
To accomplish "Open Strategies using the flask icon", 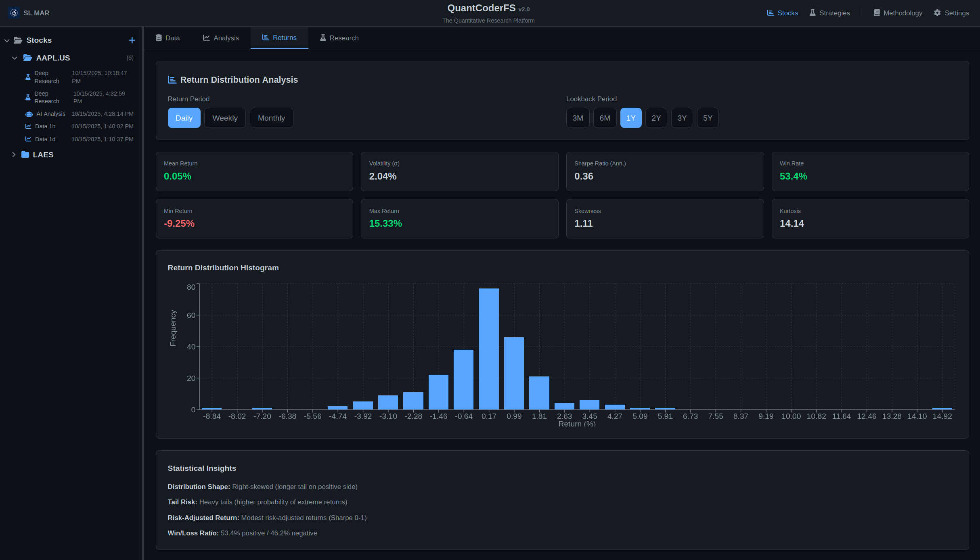I will [x=812, y=13].
